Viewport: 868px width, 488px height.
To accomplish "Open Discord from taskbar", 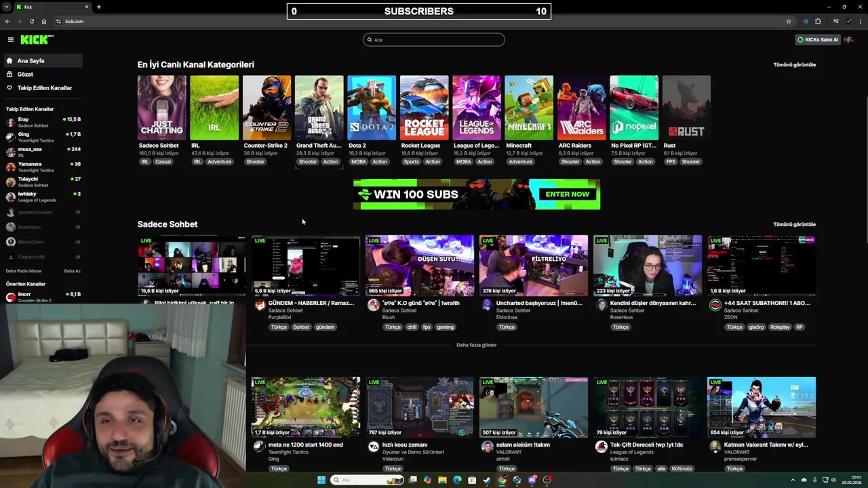I will (532, 480).
